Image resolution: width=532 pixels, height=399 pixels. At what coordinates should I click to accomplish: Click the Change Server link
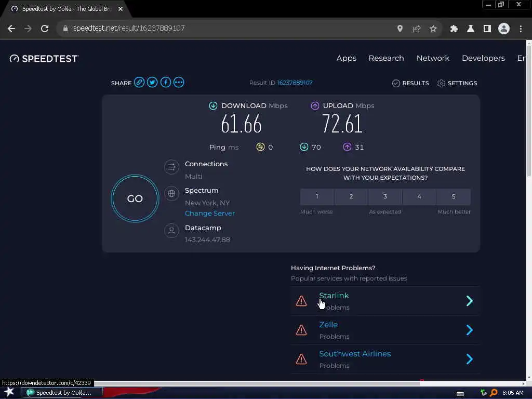pos(210,214)
